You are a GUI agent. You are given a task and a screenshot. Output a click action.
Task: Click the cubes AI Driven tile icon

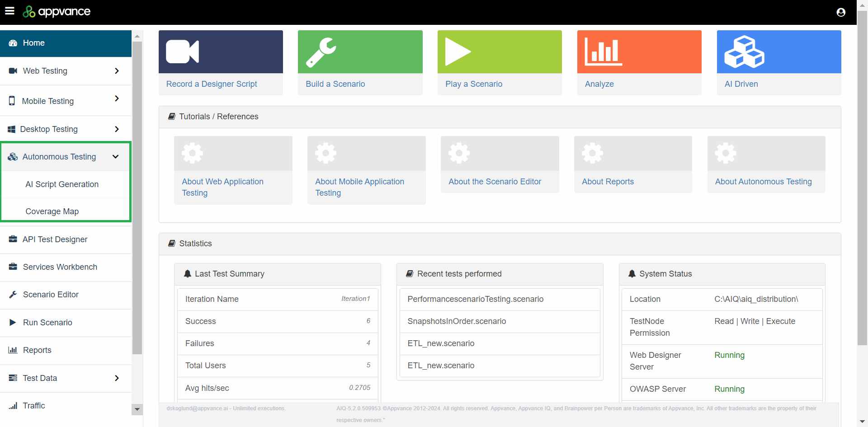point(744,52)
